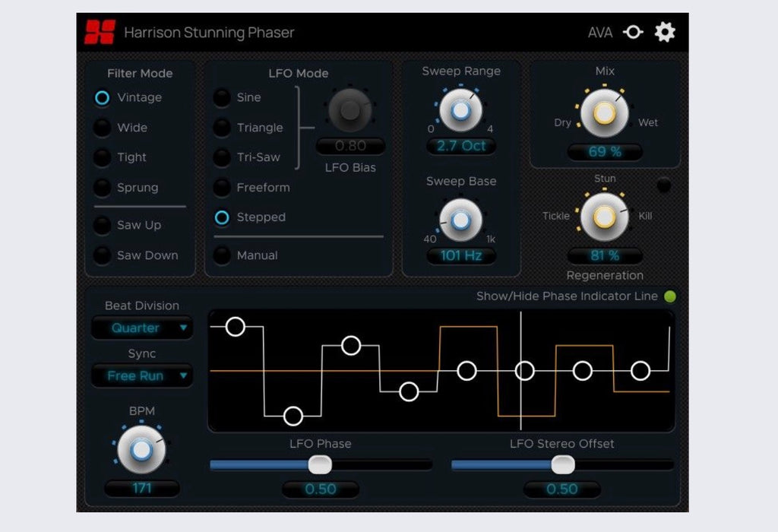This screenshot has height=532, width=778.
Task: Click the Mix 69 % value field
Action: coord(605,152)
